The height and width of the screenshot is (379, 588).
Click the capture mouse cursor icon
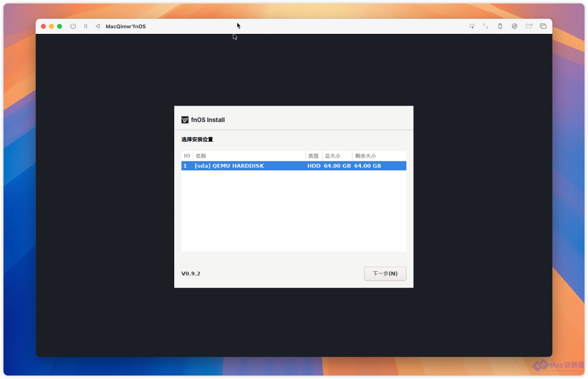point(472,26)
